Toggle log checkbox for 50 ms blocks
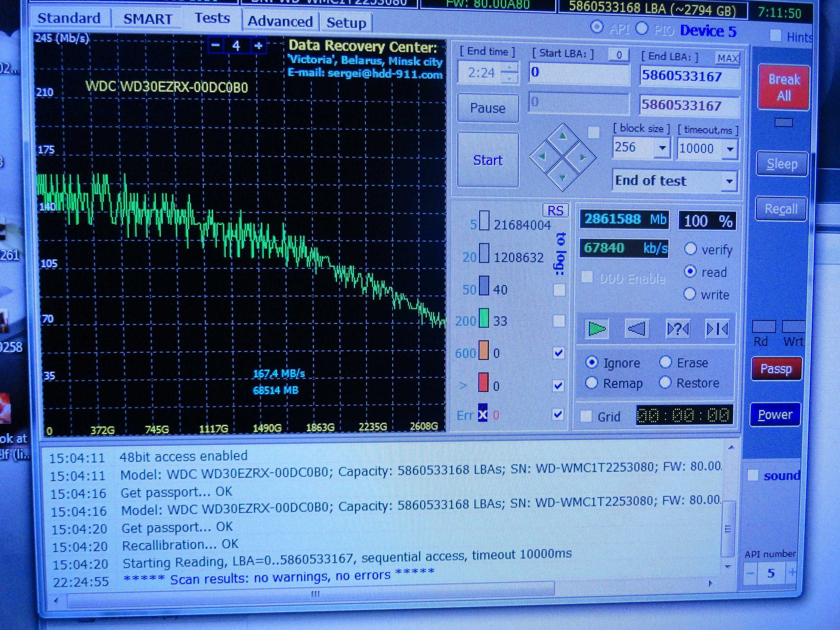 559,290
